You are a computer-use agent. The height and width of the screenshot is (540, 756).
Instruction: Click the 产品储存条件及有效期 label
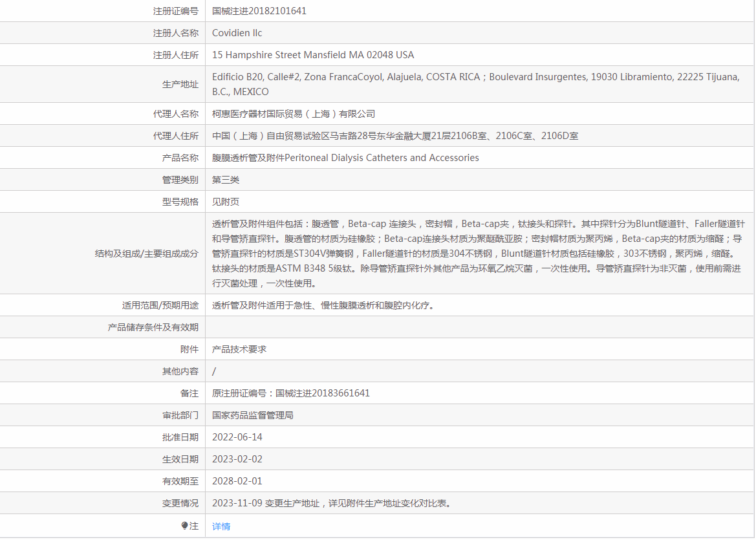pyautogui.click(x=153, y=327)
